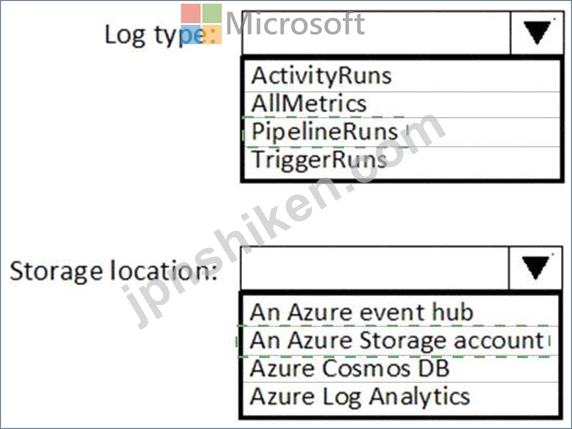Expand the Log type dropdown arrow

[x=537, y=33]
